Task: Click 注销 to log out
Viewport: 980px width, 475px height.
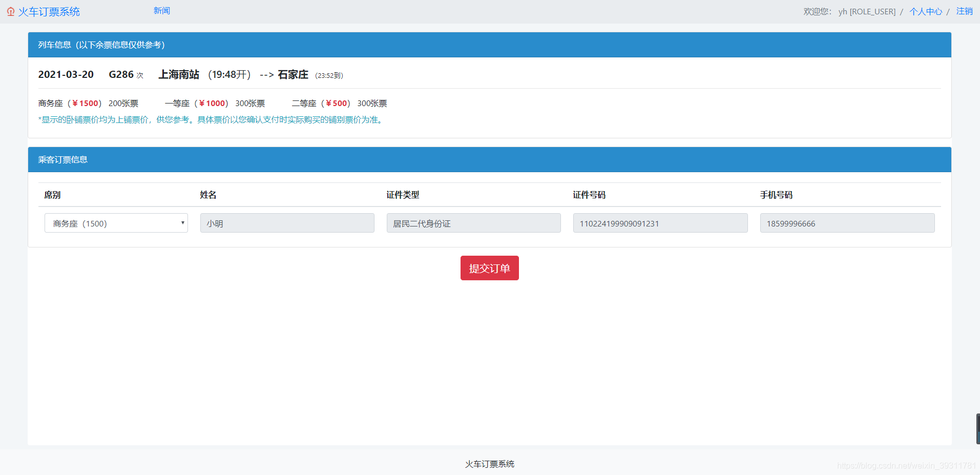Action: coord(964,11)
